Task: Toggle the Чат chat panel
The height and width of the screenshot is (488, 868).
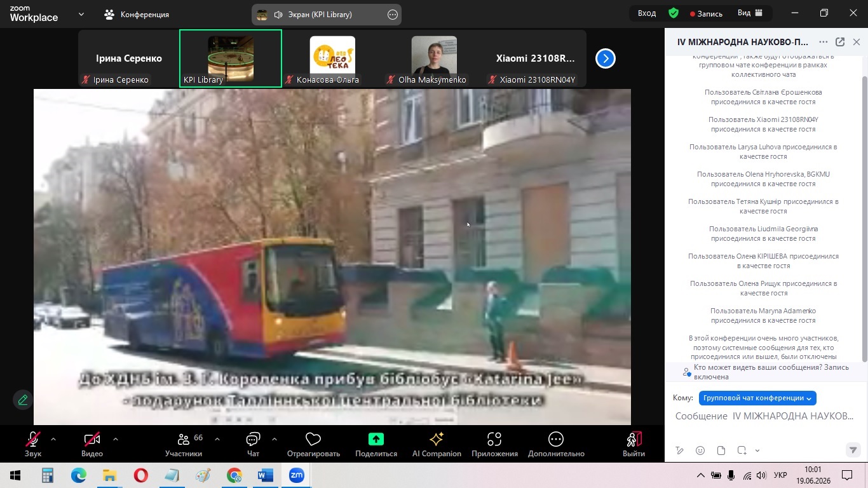Action: pyautogui.click(x=253, y=444)
